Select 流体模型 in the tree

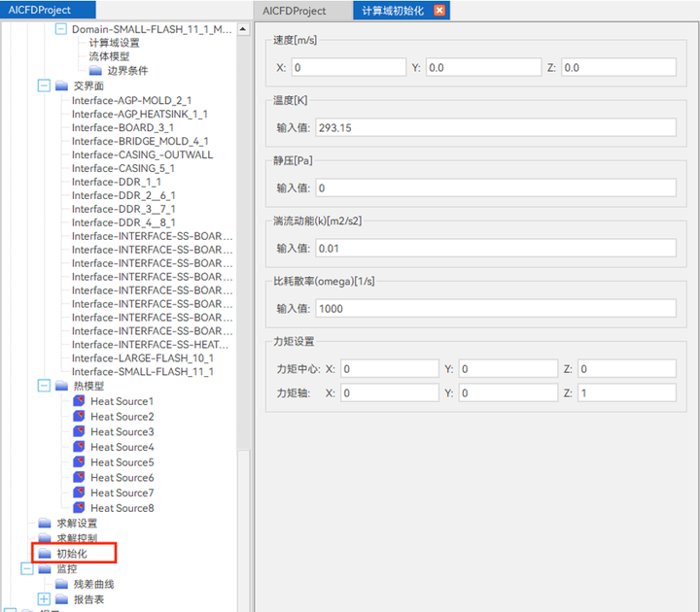pos(109,56)
